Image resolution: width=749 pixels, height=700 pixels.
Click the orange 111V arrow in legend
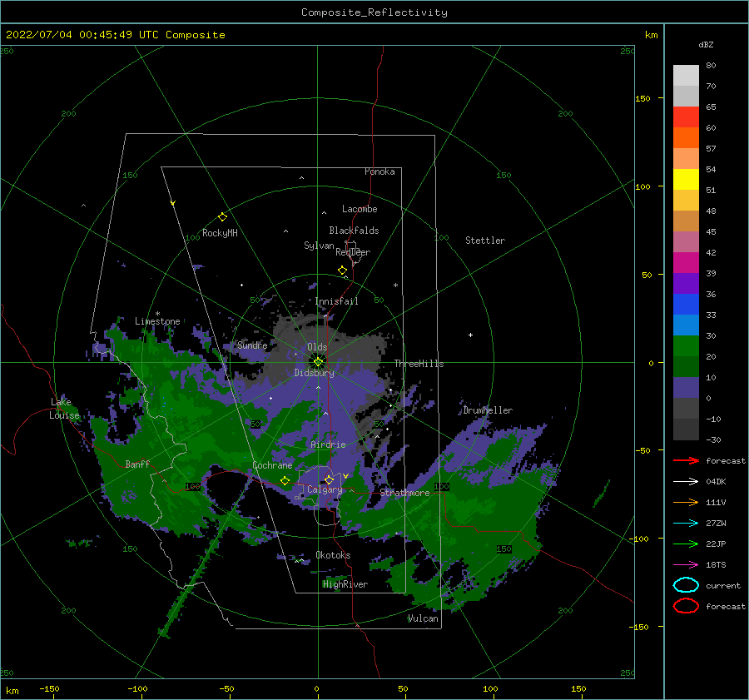tap(686, 502)
